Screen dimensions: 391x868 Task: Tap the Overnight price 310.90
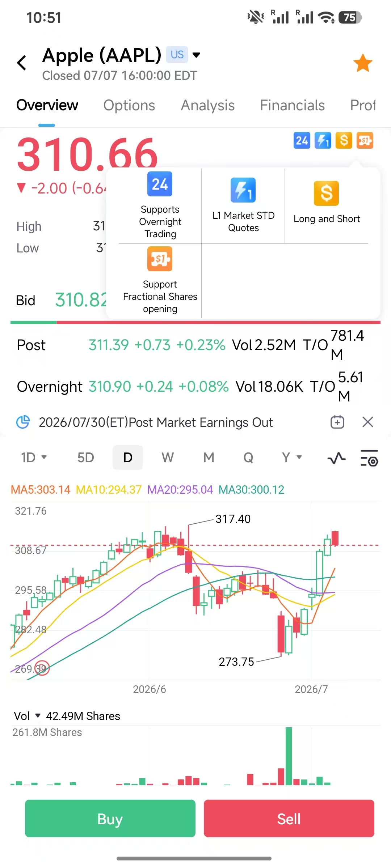tap(110, 387)
